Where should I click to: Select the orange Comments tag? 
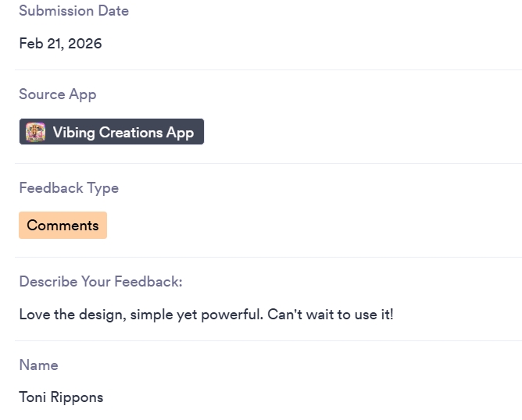click(63, 226)
